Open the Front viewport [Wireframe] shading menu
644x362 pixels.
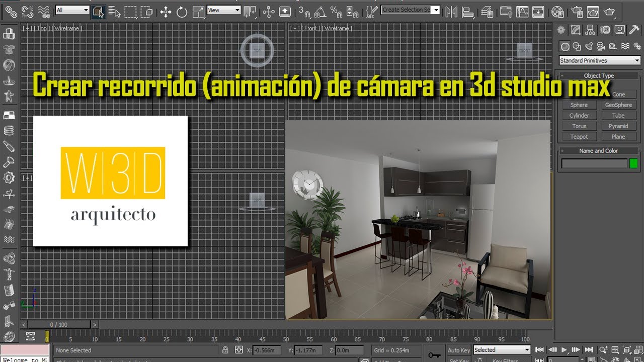point(336,29)
